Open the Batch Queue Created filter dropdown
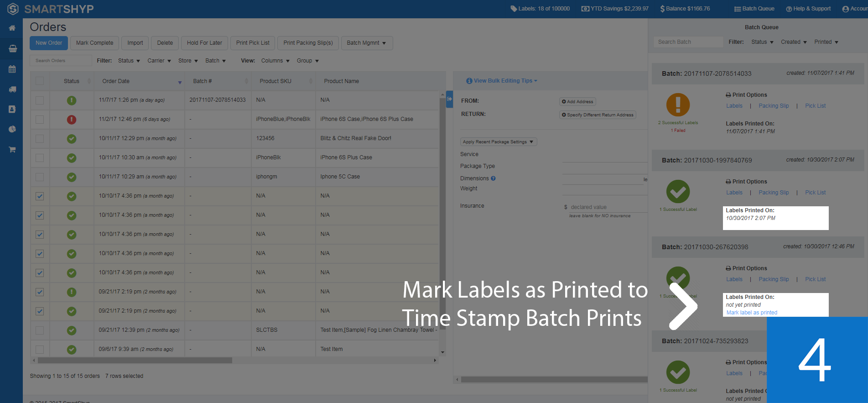 tap(794, 42)
